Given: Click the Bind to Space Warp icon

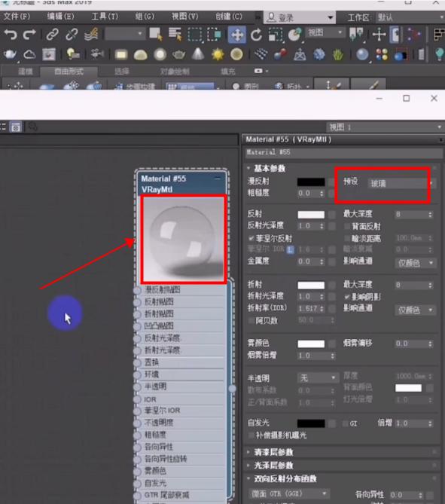Looking at the screenshot, I should (x=91, y=35).
